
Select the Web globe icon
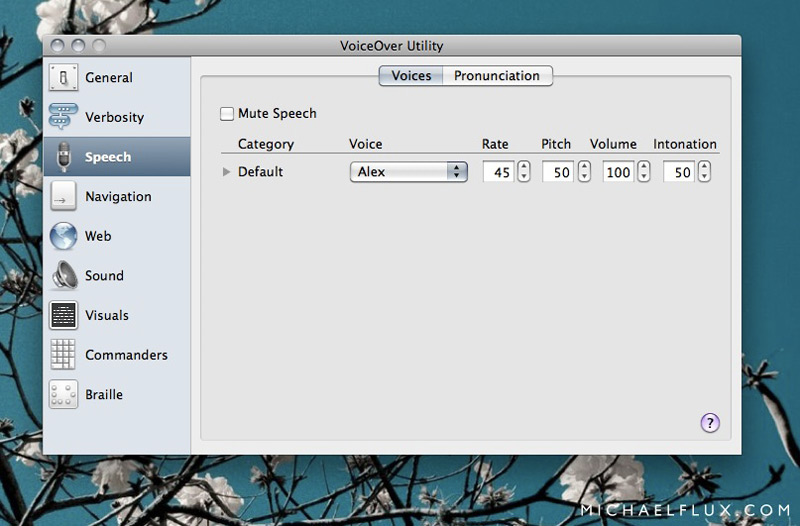pyautogui.click(x=63, y=236)
